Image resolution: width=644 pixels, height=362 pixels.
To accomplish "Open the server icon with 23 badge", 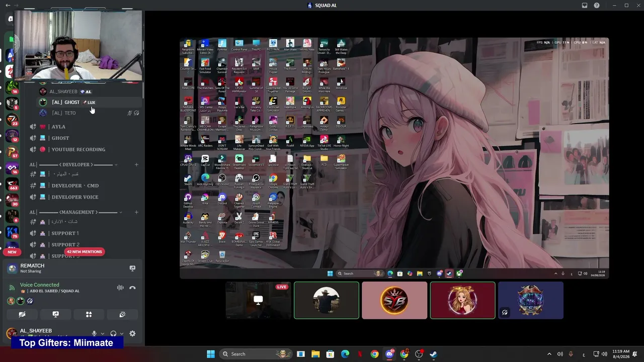I will pyautogui.click(x=12, y=120).
